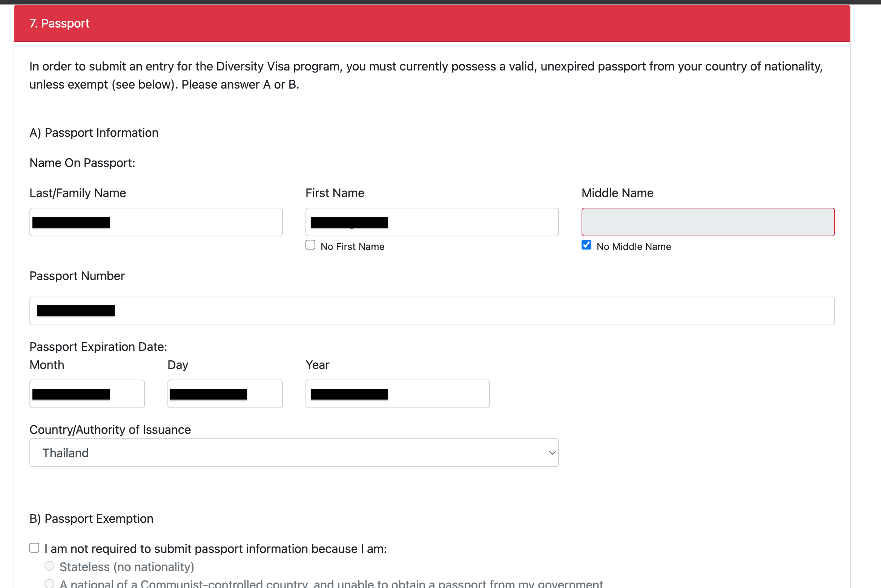
Task: Tick the passport exemption checkbox
Action: 34,548
